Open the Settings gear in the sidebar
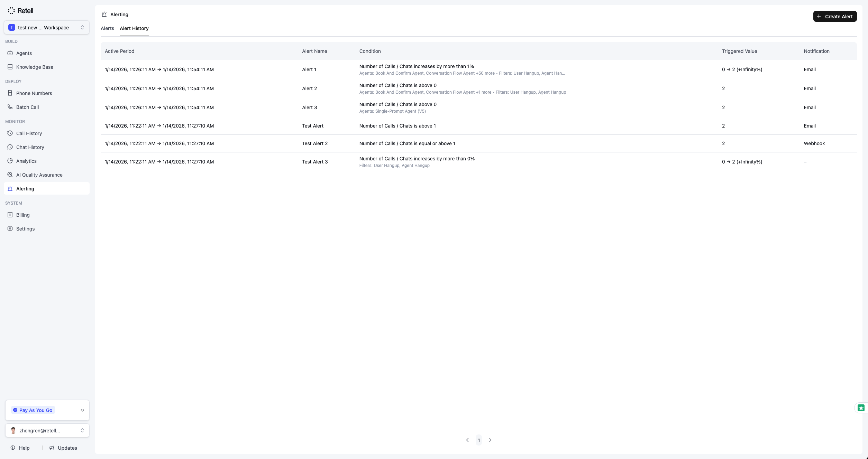This screenshot has height=459, width=868. pos(10,228)
